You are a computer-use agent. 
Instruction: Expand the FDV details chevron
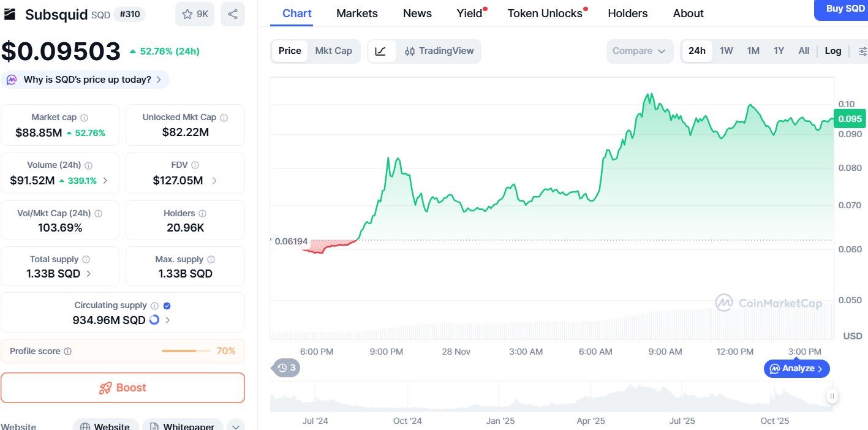click(x=214, y=181)
